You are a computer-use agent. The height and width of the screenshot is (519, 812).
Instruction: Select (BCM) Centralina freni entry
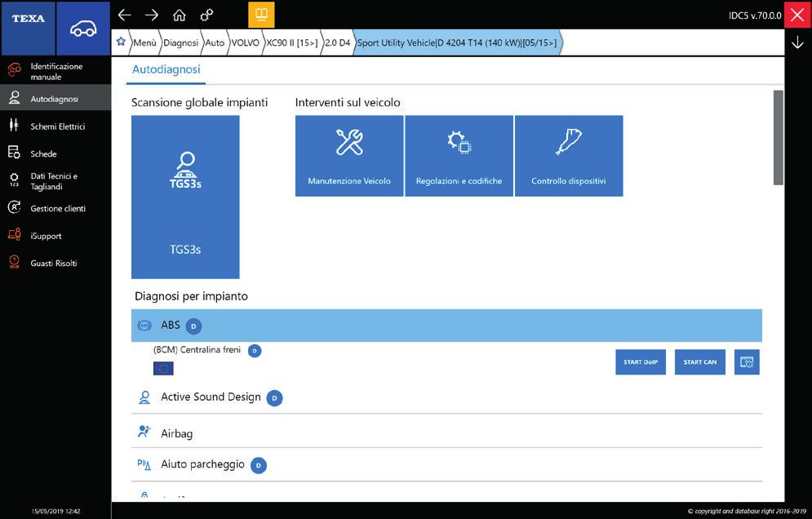(197, 350)
